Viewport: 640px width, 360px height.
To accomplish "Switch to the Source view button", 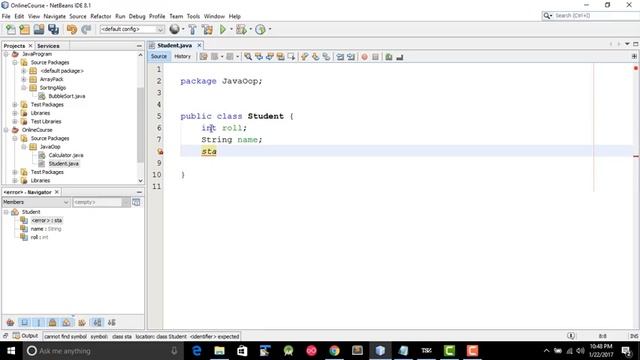I will pyautogui.click(x=159, y=56).
